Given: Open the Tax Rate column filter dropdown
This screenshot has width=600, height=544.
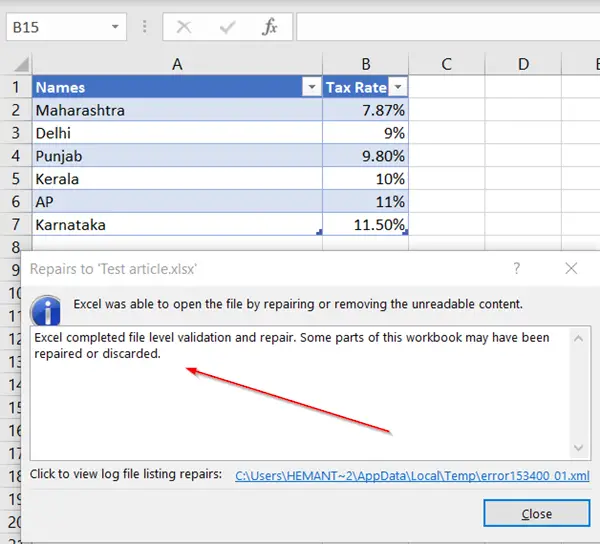Looking at the screenshot, I should (398, 87).
